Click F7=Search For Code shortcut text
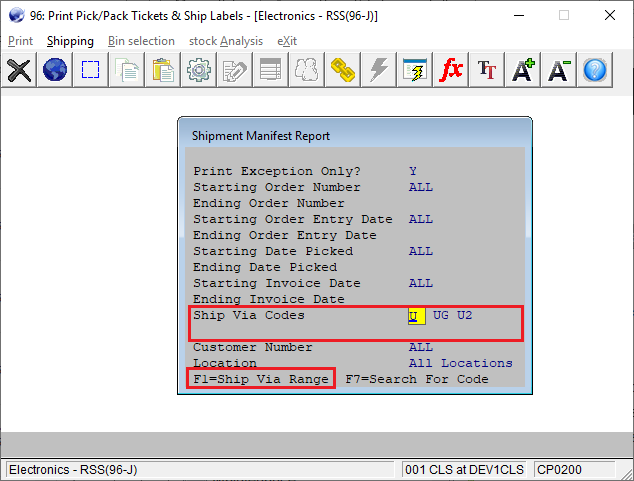 click(416, 379)
